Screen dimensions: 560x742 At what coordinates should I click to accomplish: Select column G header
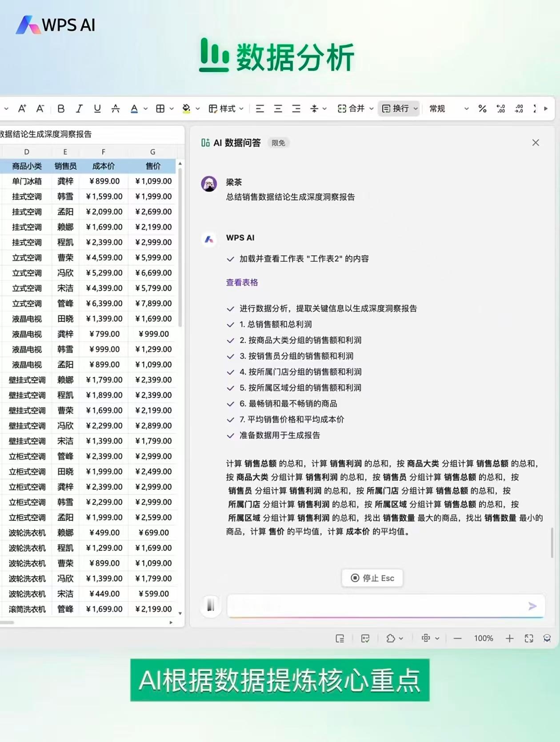(153, 152)
